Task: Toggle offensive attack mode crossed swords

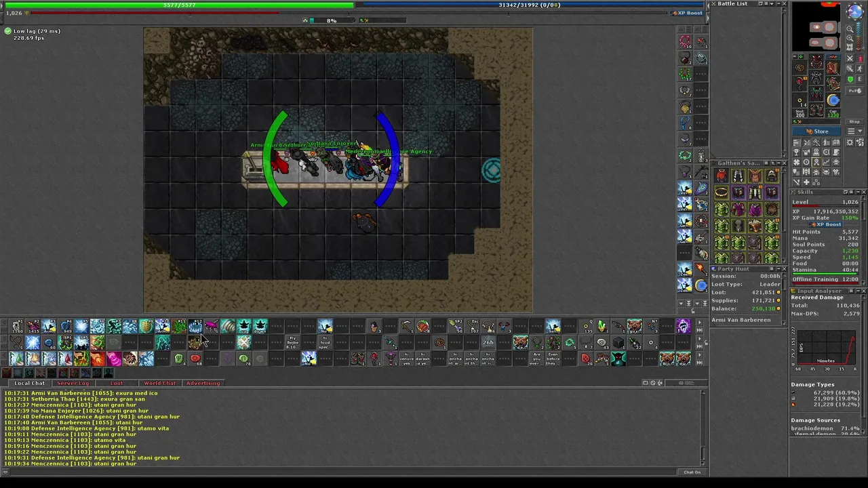Action: click(850, 58)
